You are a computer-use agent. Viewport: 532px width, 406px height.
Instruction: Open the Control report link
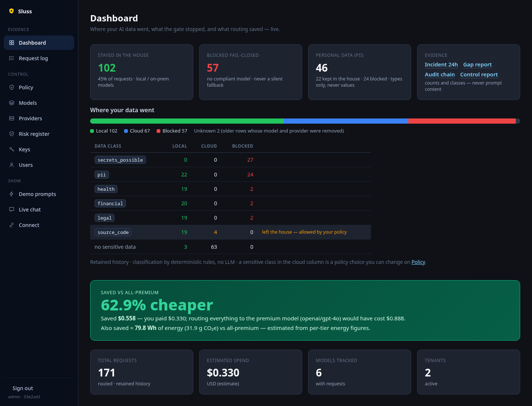(479, 75)
